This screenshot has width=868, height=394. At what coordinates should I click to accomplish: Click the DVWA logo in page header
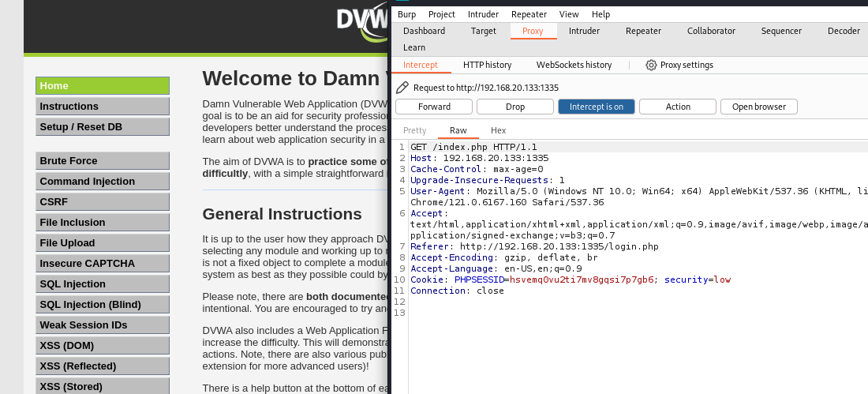[x=363, y=22]
